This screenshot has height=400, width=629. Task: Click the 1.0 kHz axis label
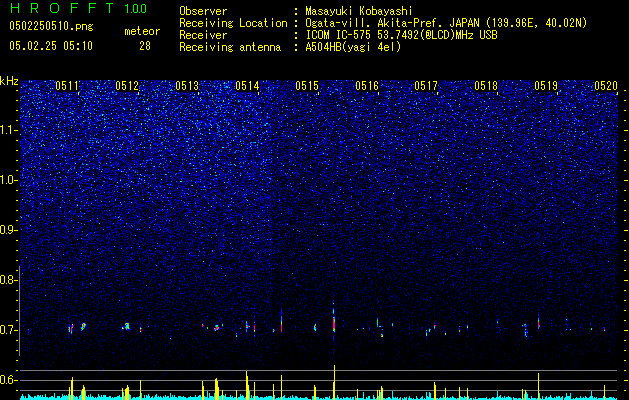[x=9, y=180]
